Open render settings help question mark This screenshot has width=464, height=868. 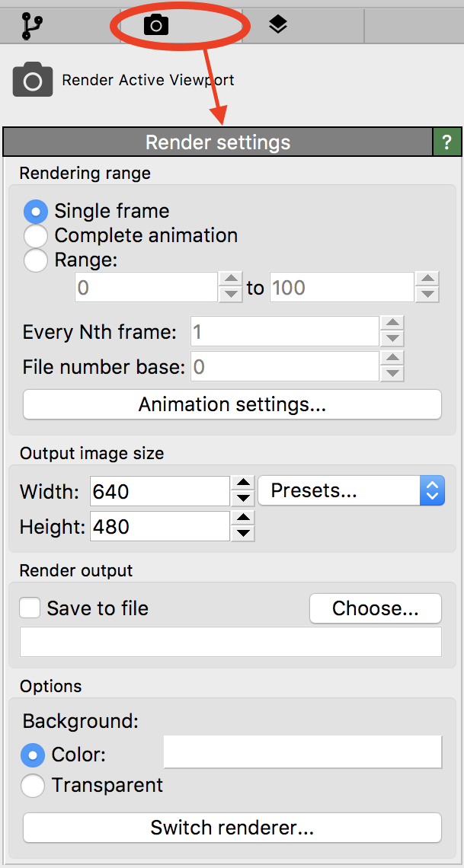click(447, 142)
